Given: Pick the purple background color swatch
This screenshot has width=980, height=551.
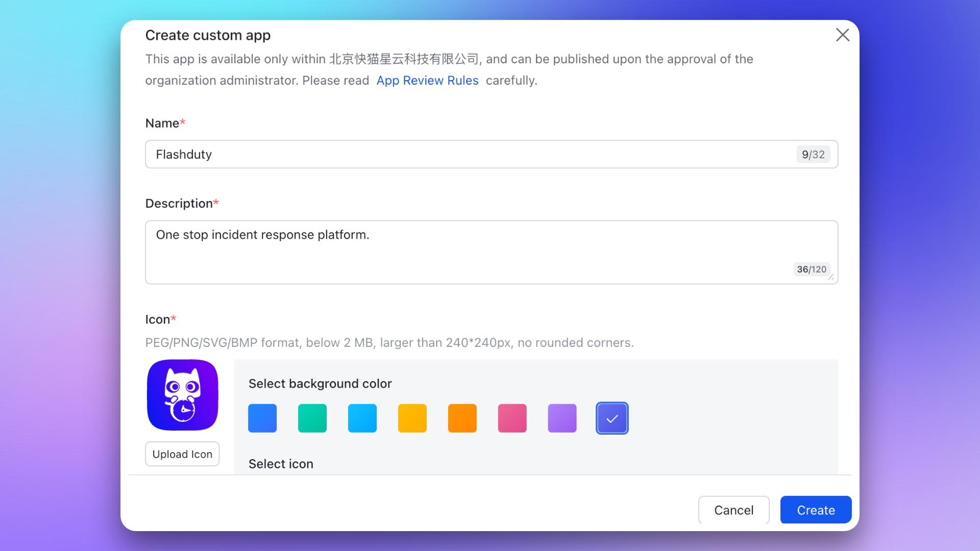Looking at the screenshot, I should click(x=562, y=418).
